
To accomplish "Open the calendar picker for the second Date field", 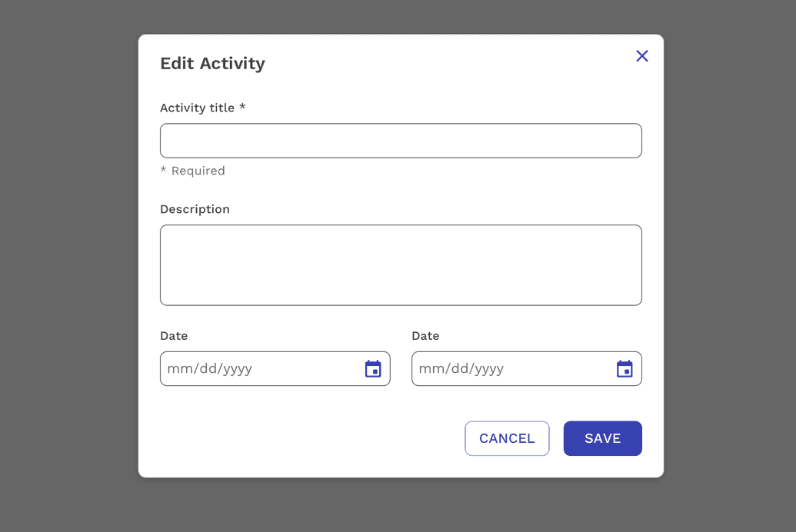I will 624,368.
